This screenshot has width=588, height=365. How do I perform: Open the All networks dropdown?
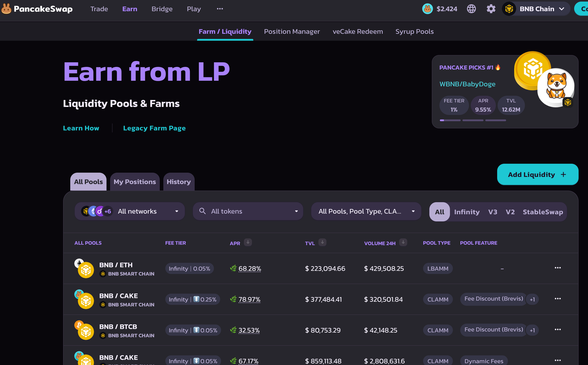(x=130, y=211)
